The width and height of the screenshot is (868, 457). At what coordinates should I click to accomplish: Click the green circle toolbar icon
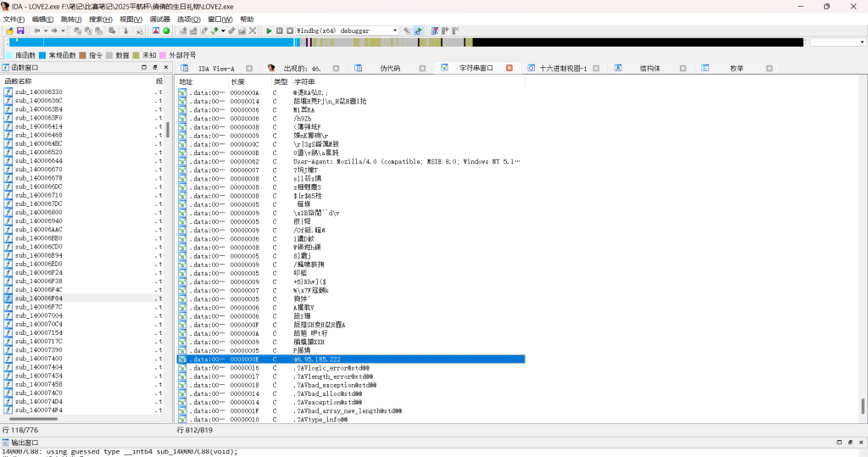[x=166, y=31]
